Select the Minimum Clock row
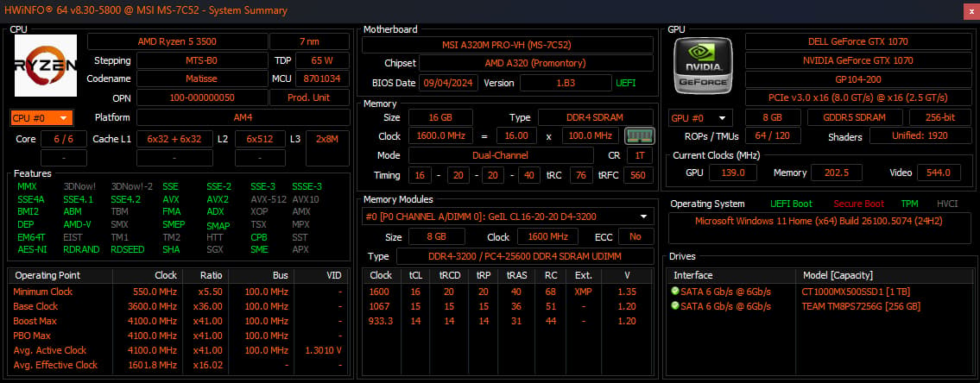980x383 pixels. (x=179, y=292)
